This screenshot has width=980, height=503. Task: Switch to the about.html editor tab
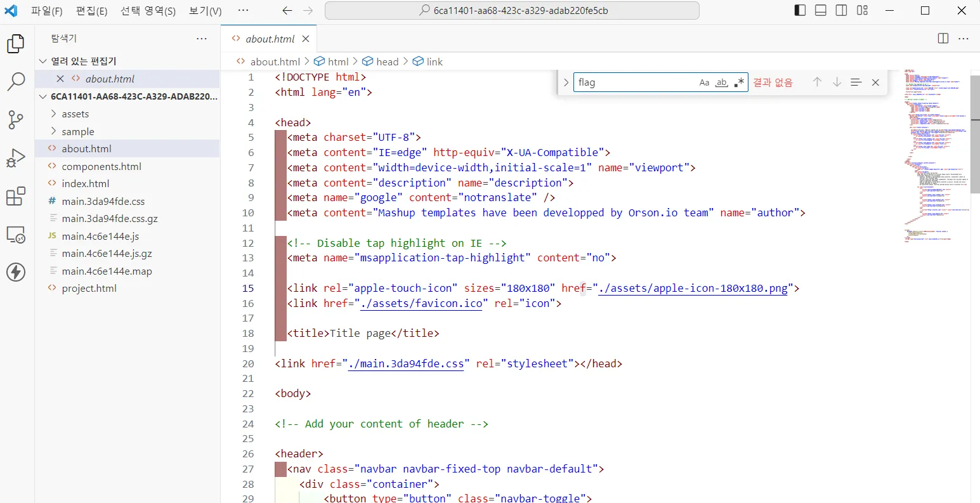point(268,39)
